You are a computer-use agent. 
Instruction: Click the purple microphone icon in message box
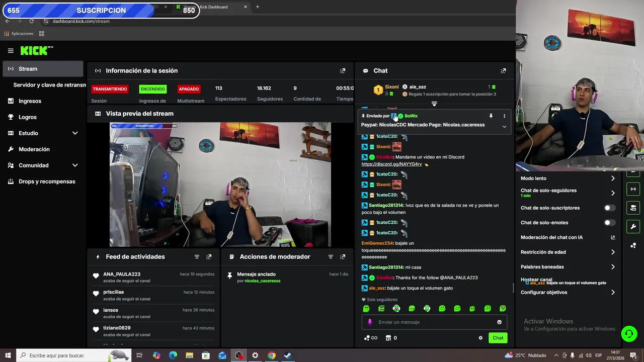click(370, 322)
